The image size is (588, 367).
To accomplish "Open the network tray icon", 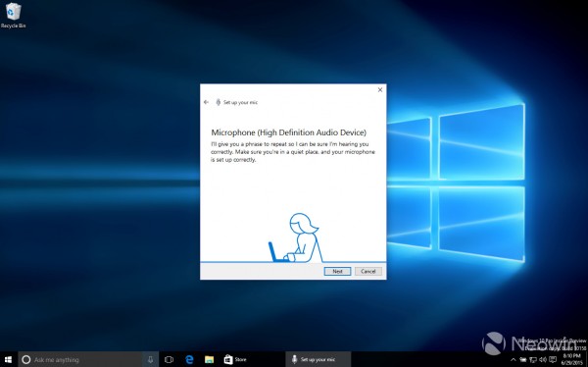I will (533, 360).
